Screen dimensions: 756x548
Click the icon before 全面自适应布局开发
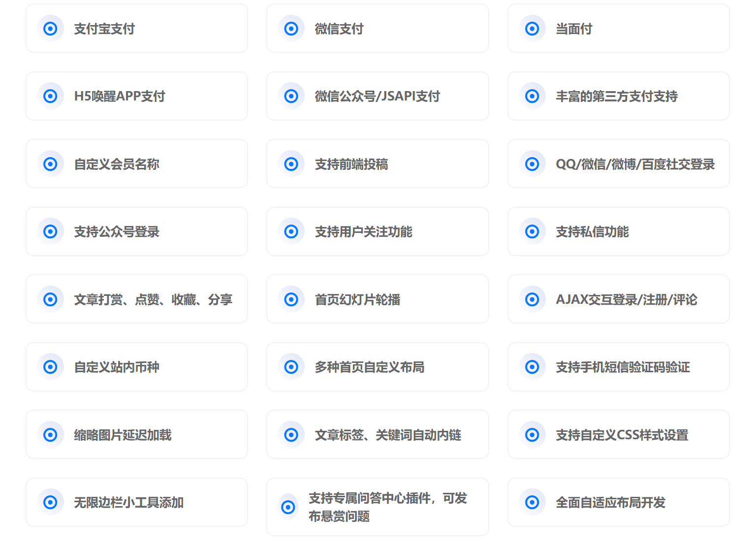point(532,502)
